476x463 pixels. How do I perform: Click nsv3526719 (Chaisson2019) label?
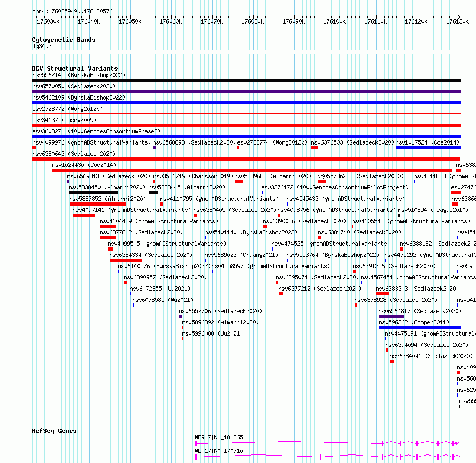(x=193, y=176)
